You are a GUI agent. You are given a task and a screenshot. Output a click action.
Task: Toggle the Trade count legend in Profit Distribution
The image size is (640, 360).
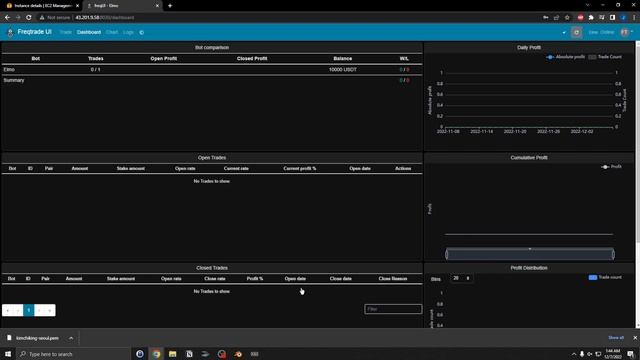pyautogui.click(x=605, y=277)
